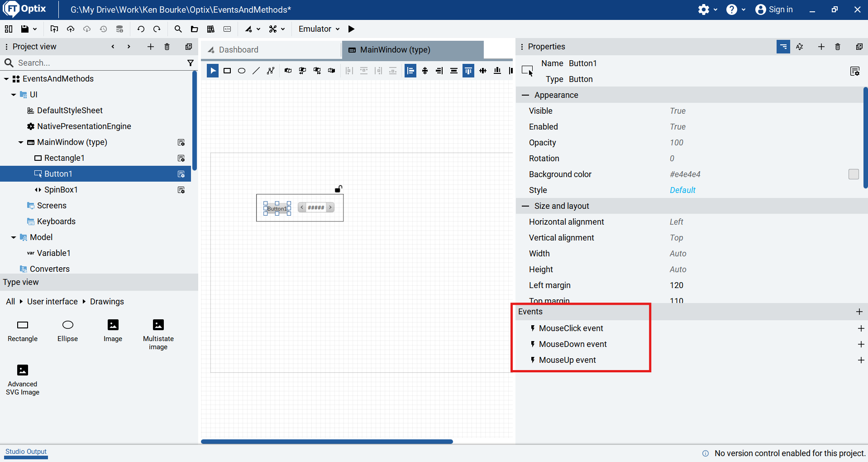Image resolution: width=868 pixels, height=462 pixels.
Task: Click the canvas horizontal scrollbar
Action: (x=327, y=442)
